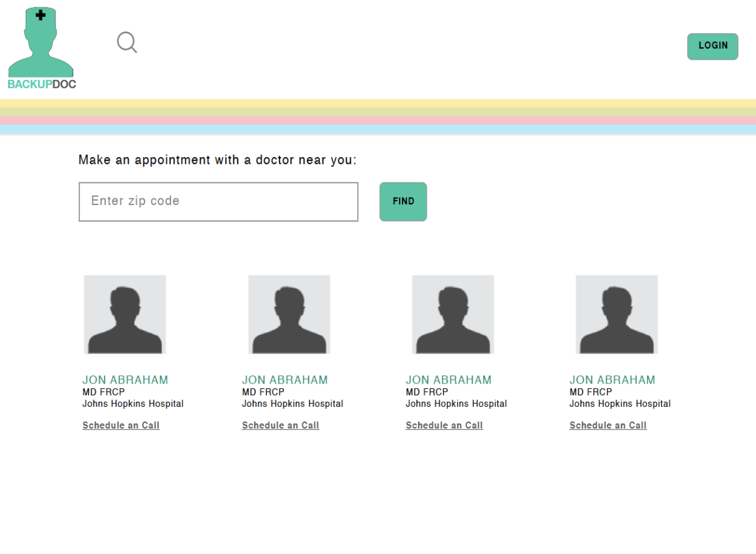Screen dimensions: 756x554
Task: Click the fourth JON ABRAHAM name heading
Action: (613, 380)
